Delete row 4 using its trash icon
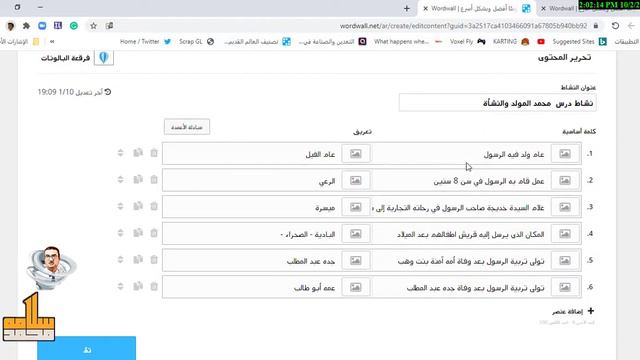 [x=154, y=233]
